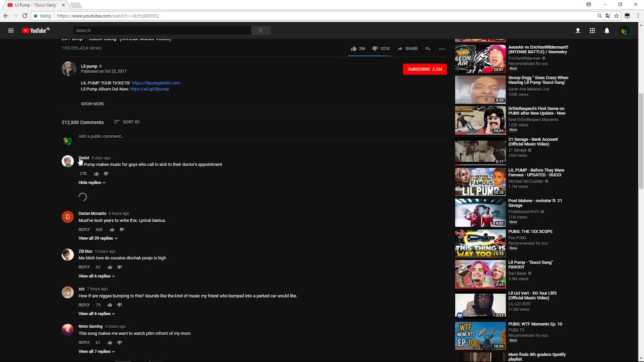This screenshot has width=644, height=362.
Task: Open Lil Uzi Vert XO Tour Llif3 title
Action: pyautogui.click(x=532, y=296)
